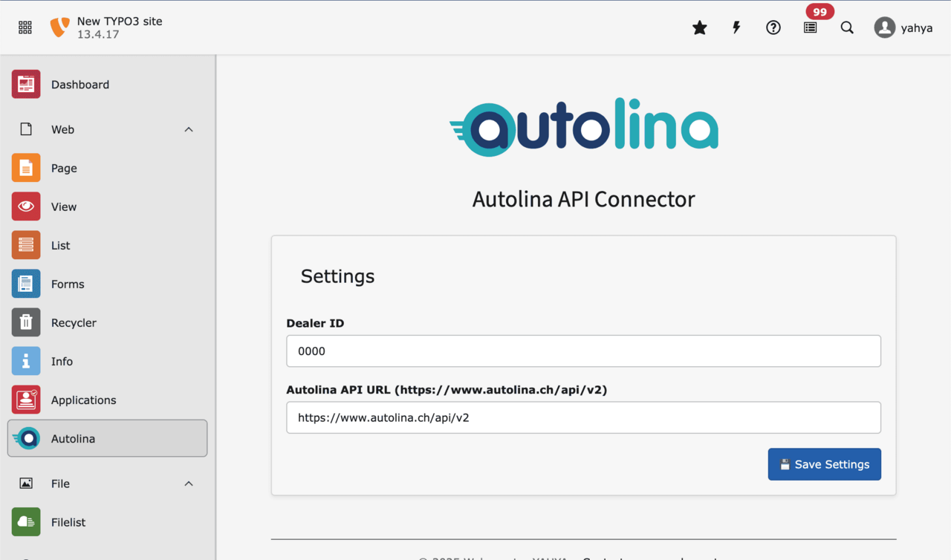Image resolution: width=951 pixels, height=560 pixels.
Task: Click the flush cache lightning icon
Action: pyautogui.click(x=736, y=27)
